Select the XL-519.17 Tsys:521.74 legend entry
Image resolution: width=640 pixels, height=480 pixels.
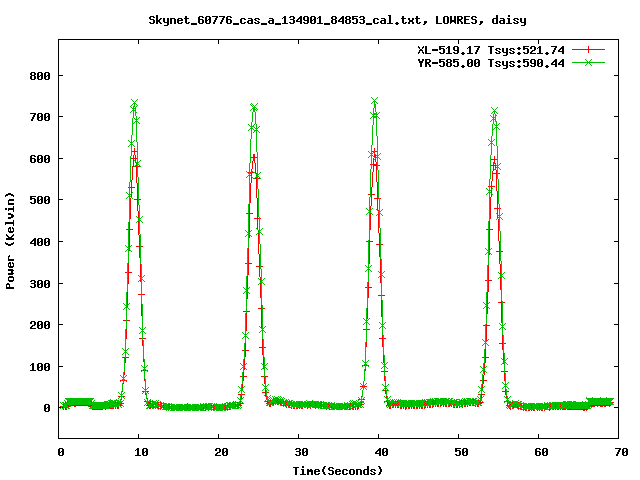pos(491,50)
